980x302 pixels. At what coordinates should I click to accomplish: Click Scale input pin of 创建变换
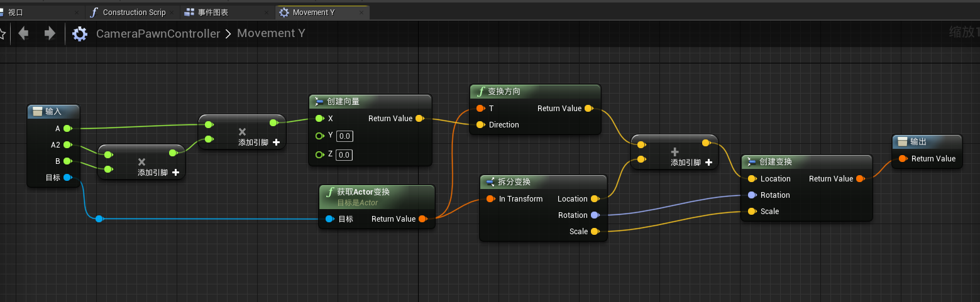(x=752, y=211)
